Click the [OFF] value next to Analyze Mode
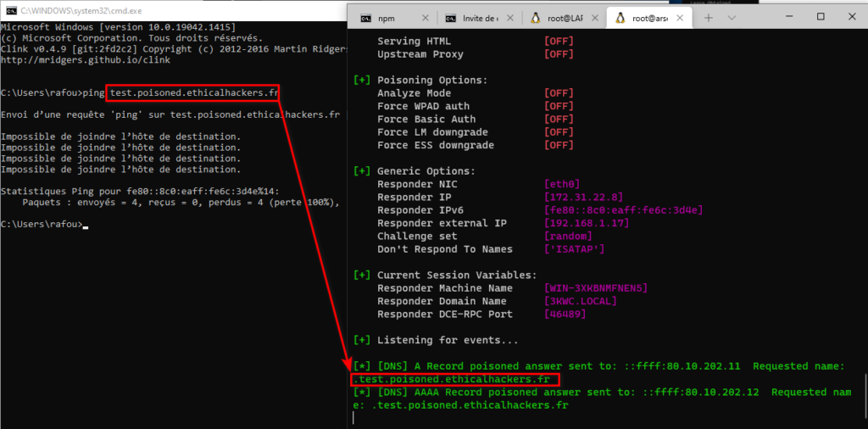Image resolution: width=868 pixels, height=429 pixels. click(x=559, y=93)
